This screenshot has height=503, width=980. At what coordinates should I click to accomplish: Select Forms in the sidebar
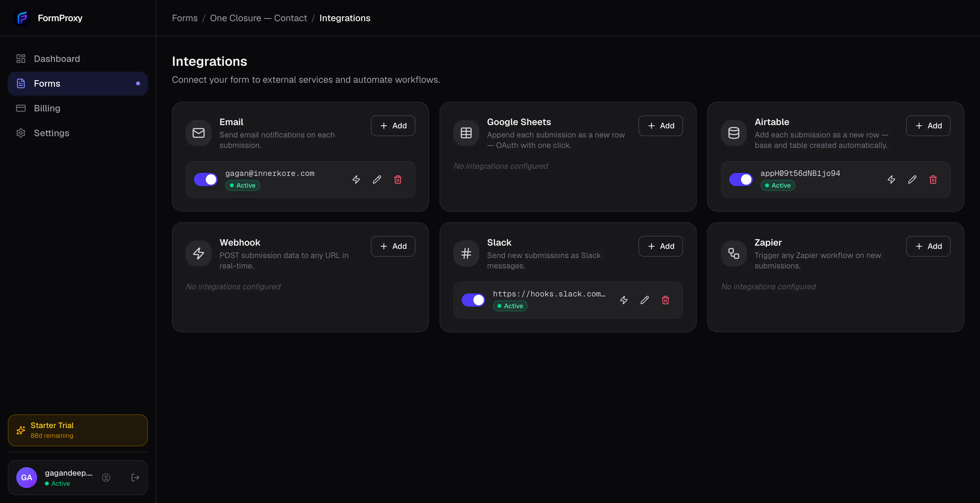[77, 83]
